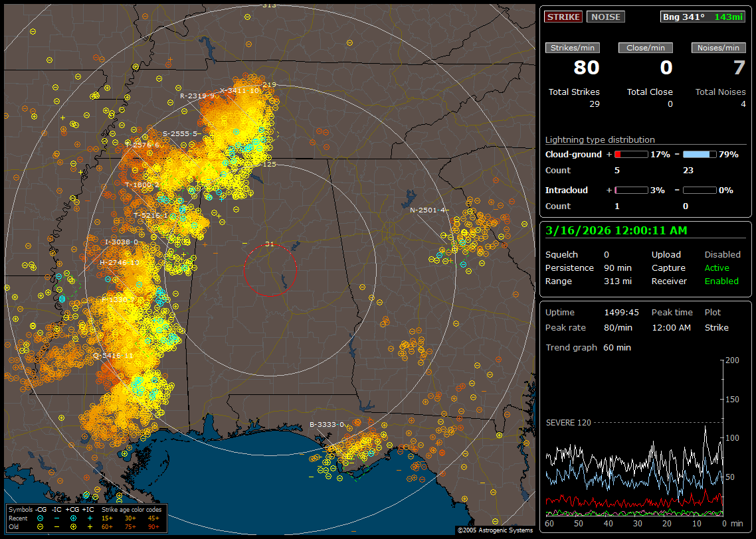This screenshot has height=539, width=756.
Task: Select storm cell label X-3411-10
Action: (239, 90)
